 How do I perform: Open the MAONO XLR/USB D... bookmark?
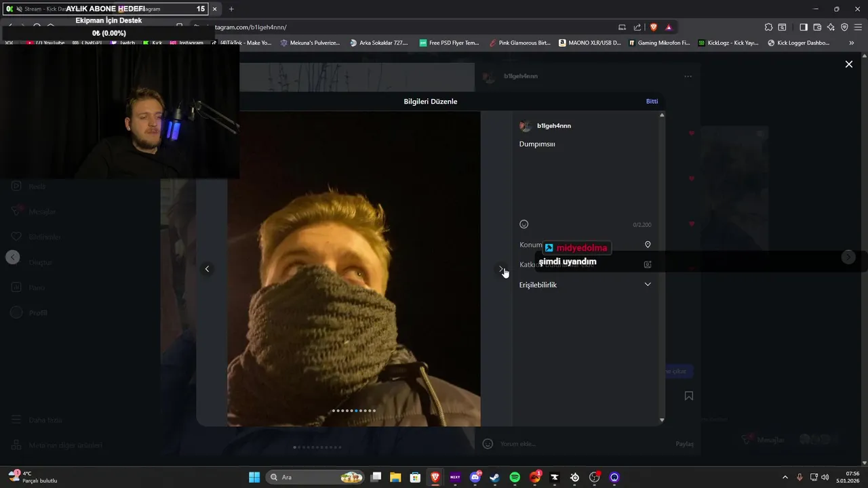(x=590, y=43)
